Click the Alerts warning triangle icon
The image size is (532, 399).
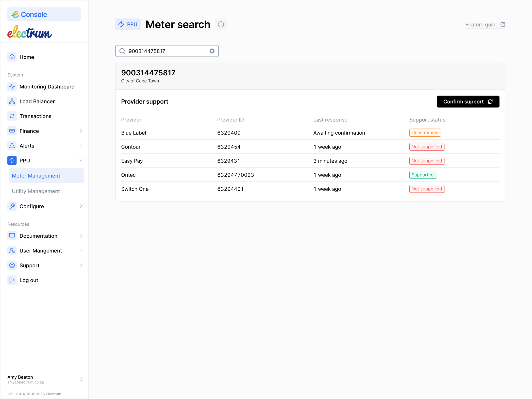pyautogui.click(x=12, y=146)
